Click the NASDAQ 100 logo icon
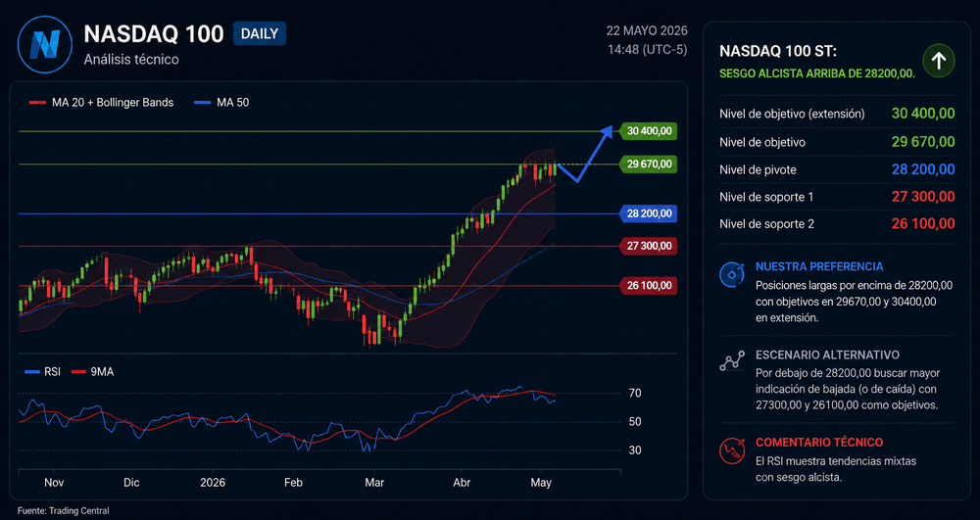The width and height of the screenshot is (980, 520). pos(46,45)
